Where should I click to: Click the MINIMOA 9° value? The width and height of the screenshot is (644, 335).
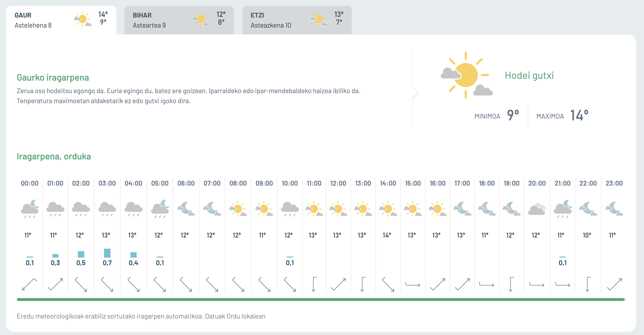(513, 115)
